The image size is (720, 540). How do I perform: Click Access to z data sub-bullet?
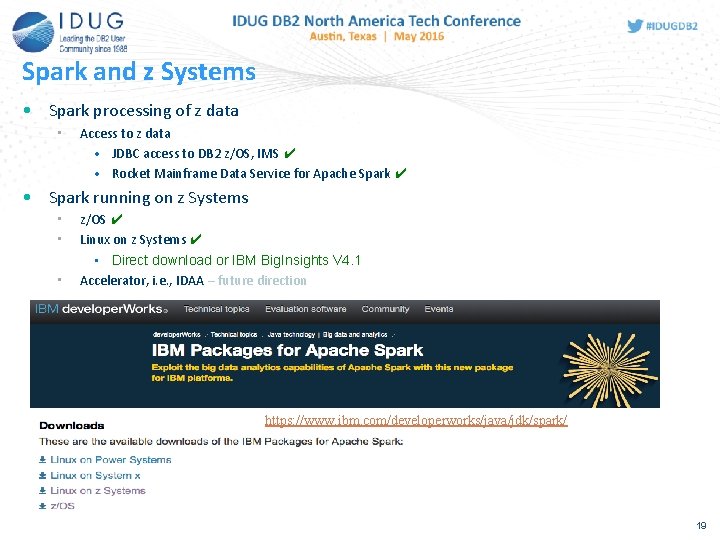[125, 134]
